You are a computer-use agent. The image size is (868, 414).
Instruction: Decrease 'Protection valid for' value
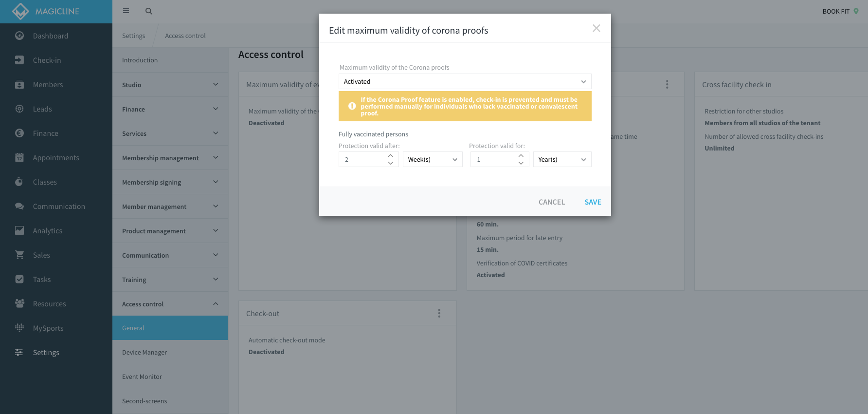pyautogui.click(x=521, y=163)
